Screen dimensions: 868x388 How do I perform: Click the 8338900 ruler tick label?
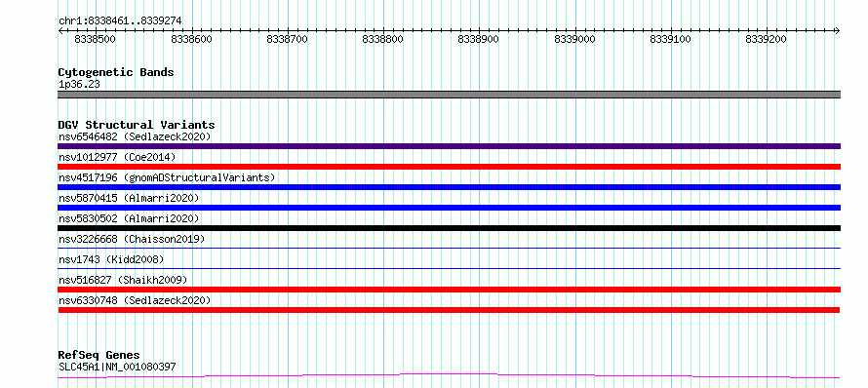479,39
